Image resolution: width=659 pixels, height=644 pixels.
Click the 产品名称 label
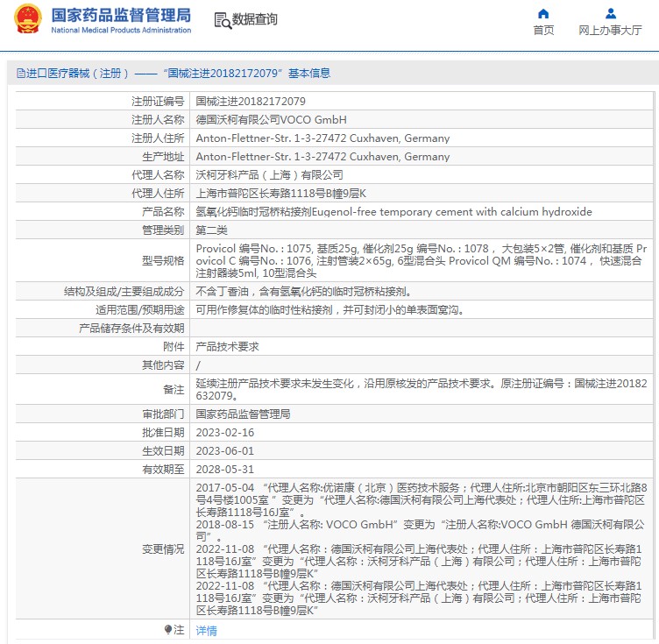point(163,212)
